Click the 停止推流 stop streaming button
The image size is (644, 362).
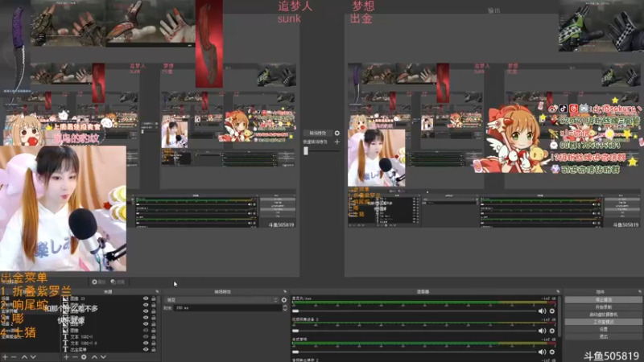pos(603,299)
